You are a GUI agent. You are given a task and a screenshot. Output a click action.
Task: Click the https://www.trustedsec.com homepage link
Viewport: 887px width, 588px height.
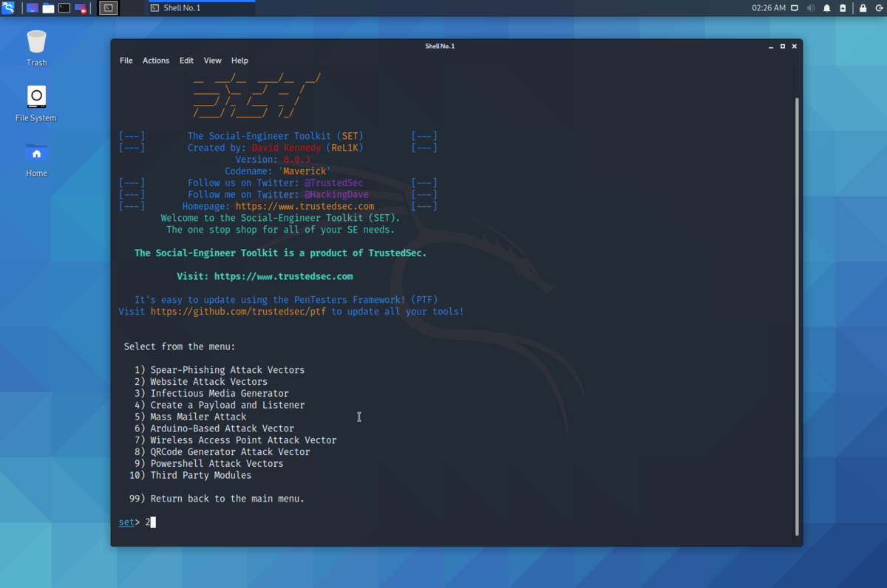tap(305, 206)
